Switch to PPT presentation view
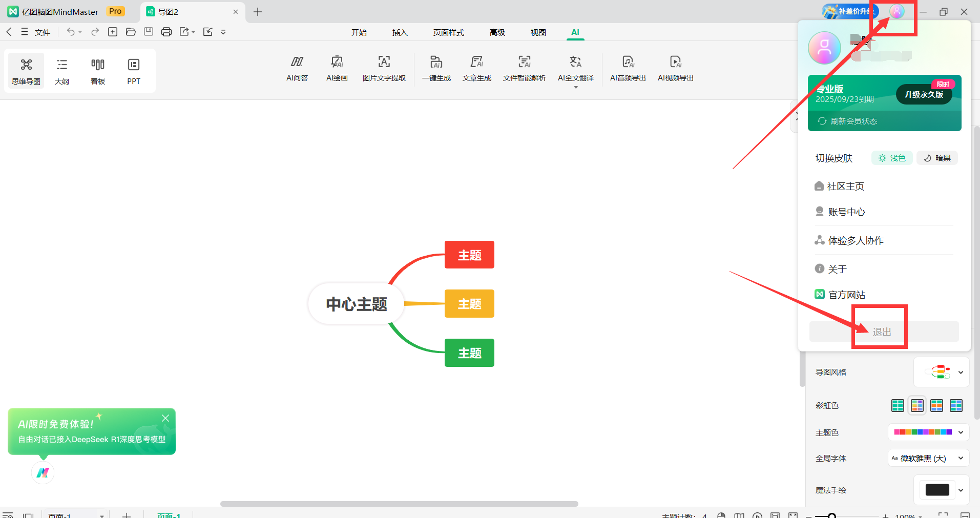 (x=134, y=71)
